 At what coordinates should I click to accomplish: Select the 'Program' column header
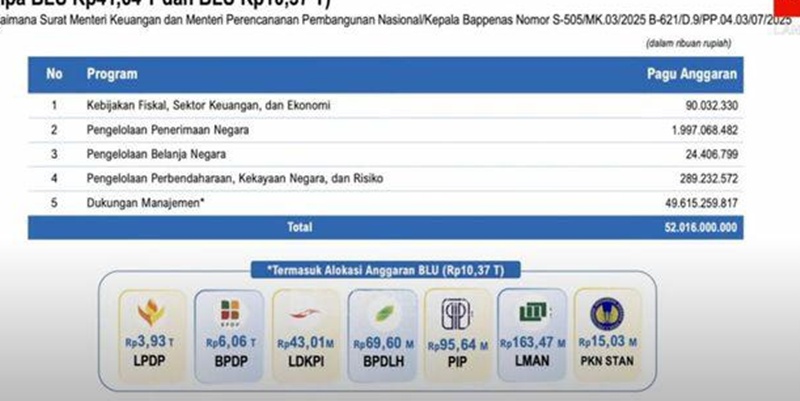coord(112,74)
